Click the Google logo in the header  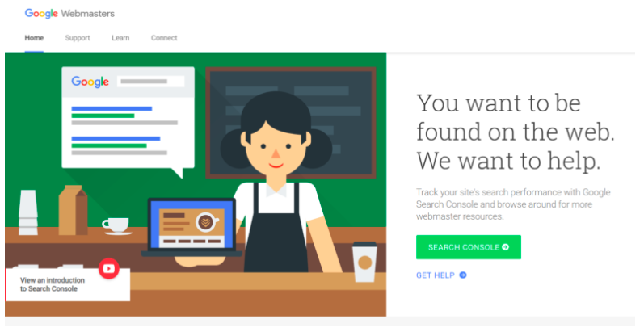point(41,13)
